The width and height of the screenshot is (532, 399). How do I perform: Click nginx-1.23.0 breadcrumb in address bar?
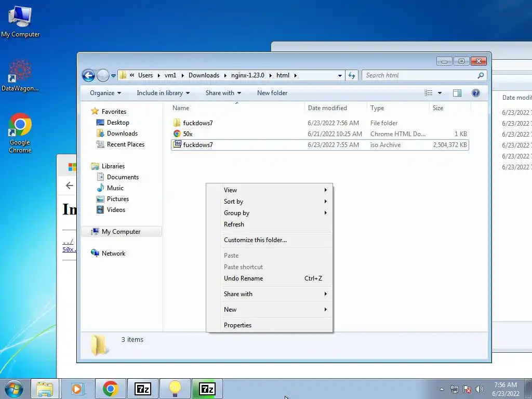[248, 75]
